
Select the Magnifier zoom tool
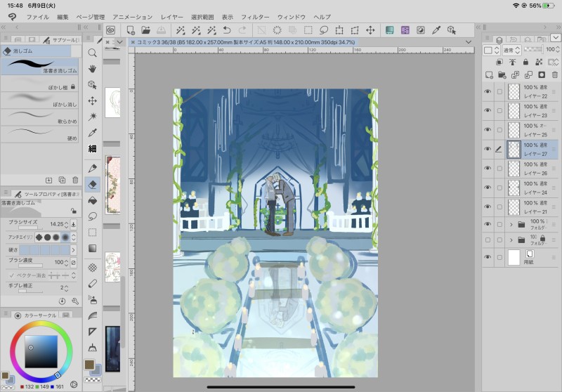coord(92,53)
